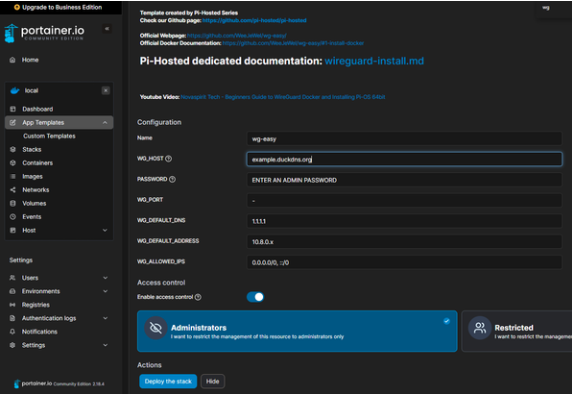The width and height of the screenshot is (572, 394).
Task: Click the Notifications bell icon
Action: point(12,332)
